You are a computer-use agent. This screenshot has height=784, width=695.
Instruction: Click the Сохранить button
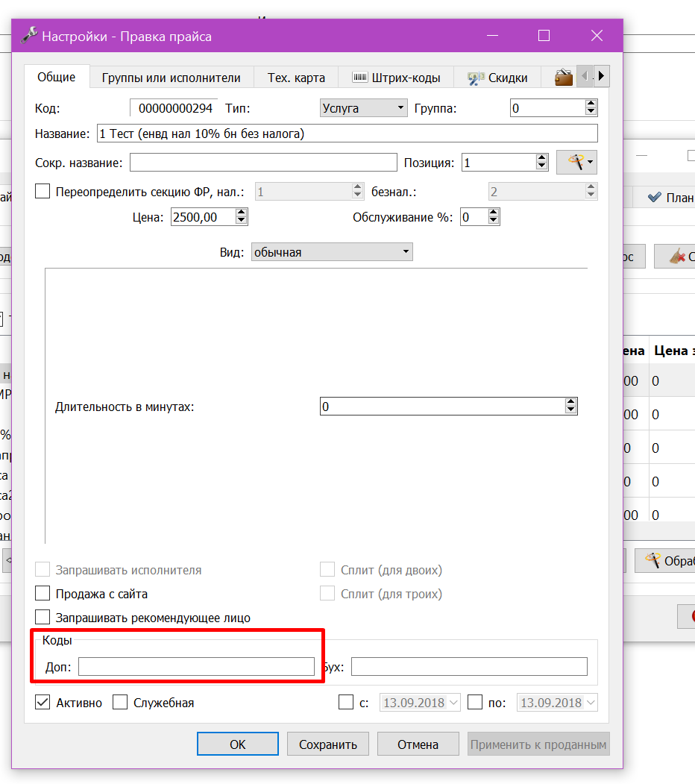pyautogui.click(x=328, y=744)
